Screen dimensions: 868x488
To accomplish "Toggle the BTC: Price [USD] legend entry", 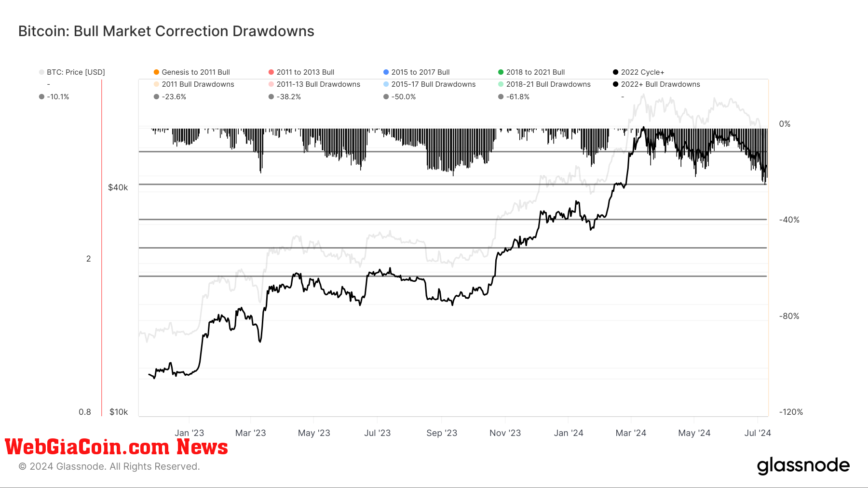I will point(72,72).
